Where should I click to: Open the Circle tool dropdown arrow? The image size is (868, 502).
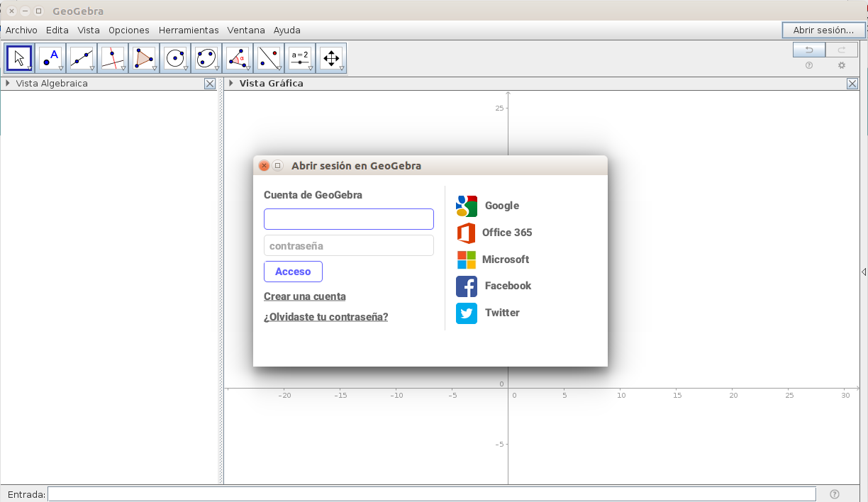coord(186,68)
